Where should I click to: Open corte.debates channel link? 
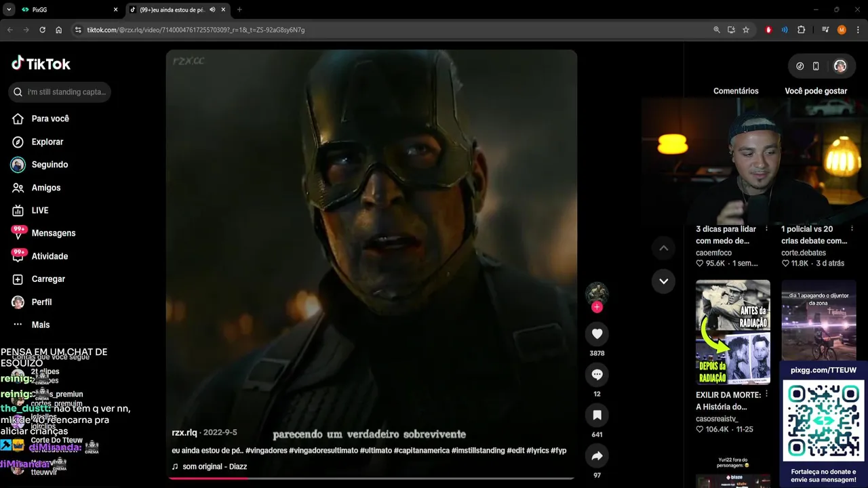coord(804,253)
